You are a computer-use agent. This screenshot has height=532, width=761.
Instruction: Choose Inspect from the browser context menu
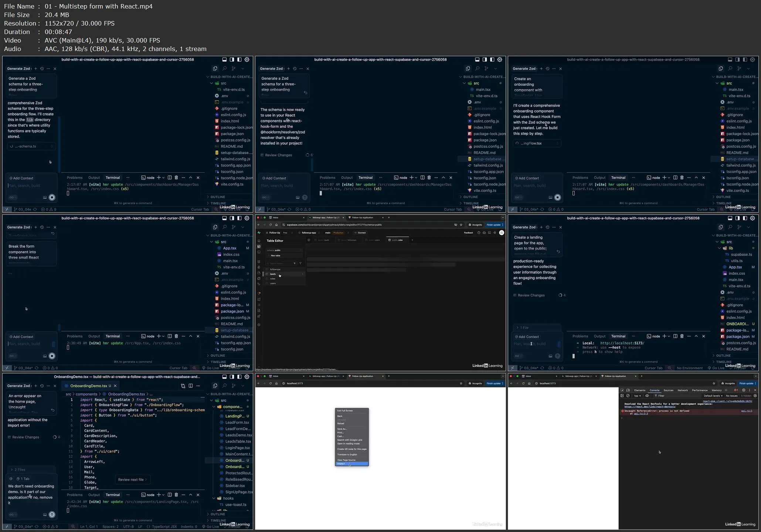[x=341, y=464]
